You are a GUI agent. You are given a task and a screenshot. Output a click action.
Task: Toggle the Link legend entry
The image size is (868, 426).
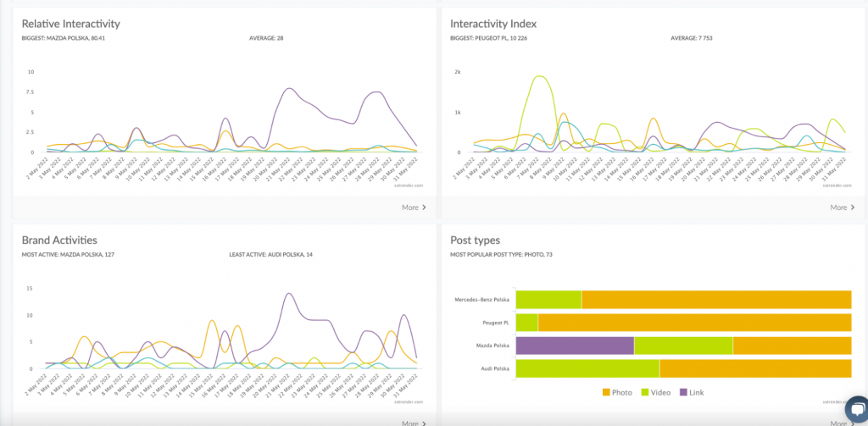pyautogui.click(x=692, y=392)
